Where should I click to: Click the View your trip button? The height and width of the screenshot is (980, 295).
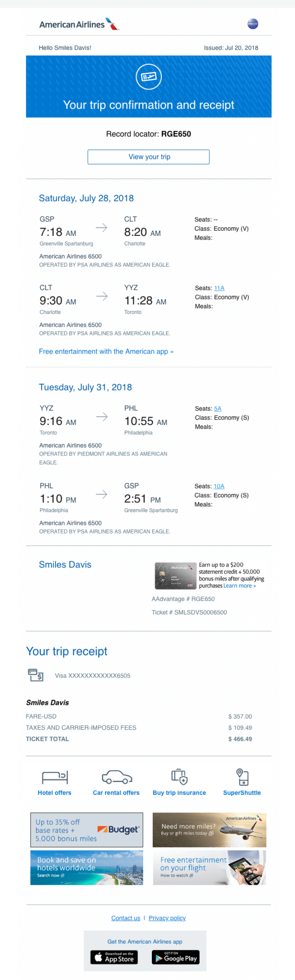click(x=148, y=156)
